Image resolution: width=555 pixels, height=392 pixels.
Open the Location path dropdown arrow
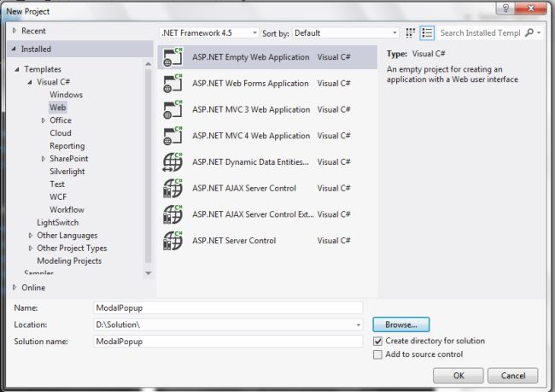pyautogui.click(x=359, y=325)
